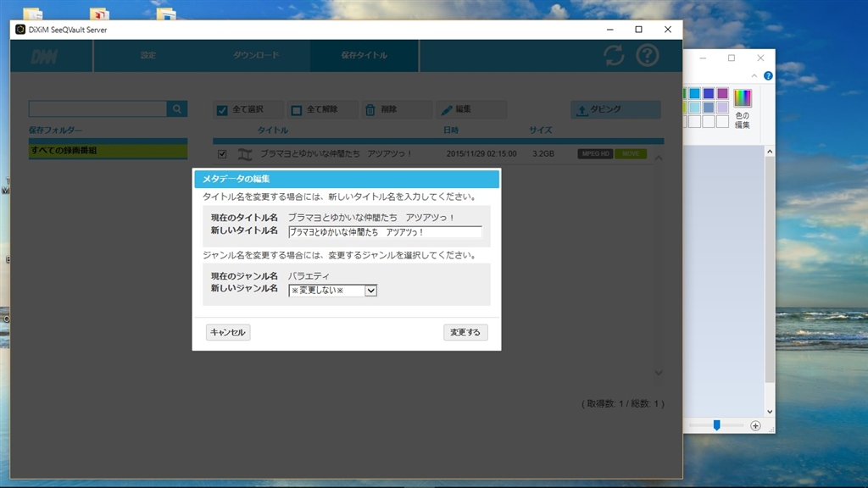
Task: Click the date 2015/11/29 02:15:00
Action: pyautogui.click(x=481, y=154)
